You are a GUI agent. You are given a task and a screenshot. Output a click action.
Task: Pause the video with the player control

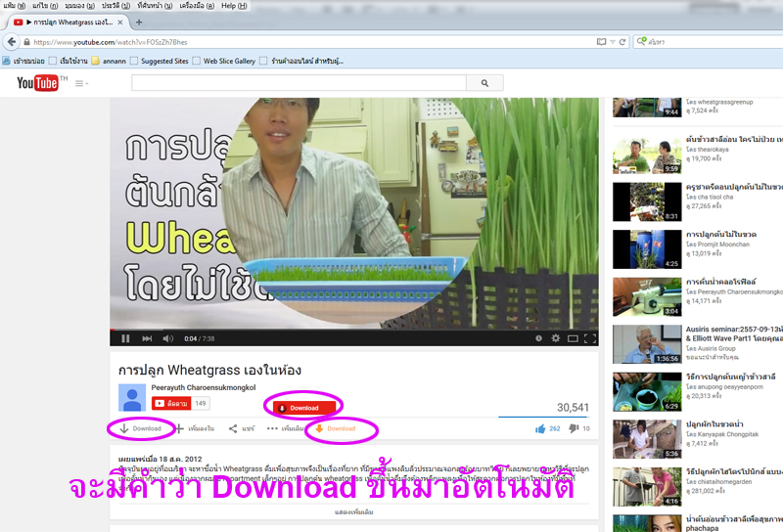[x=125, y=338]
